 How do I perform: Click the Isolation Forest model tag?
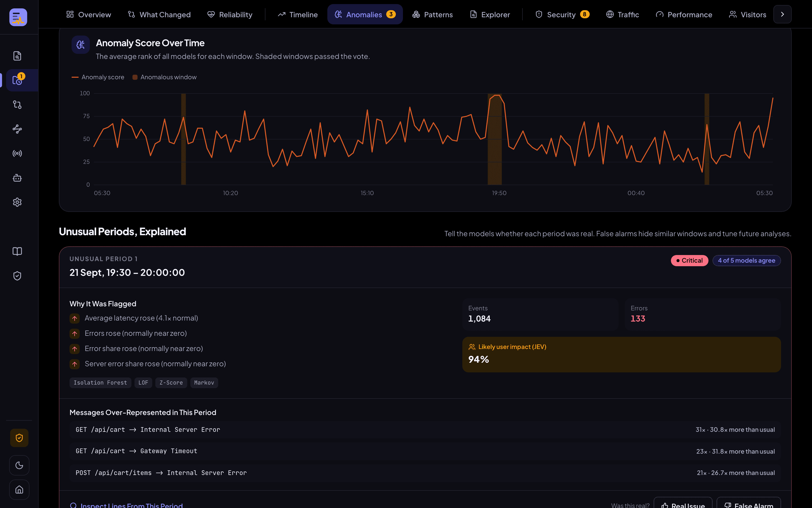click(x=100, y=383)
